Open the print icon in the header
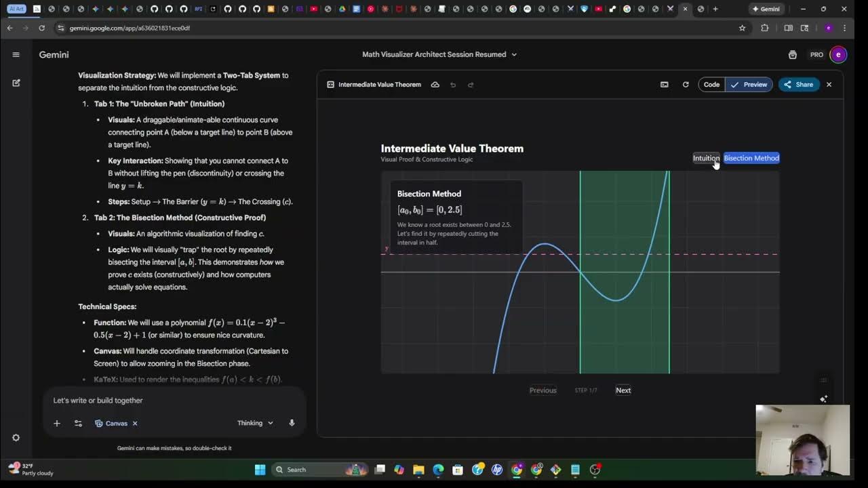This screenshot has height=488, width=868. pos(792,54)
